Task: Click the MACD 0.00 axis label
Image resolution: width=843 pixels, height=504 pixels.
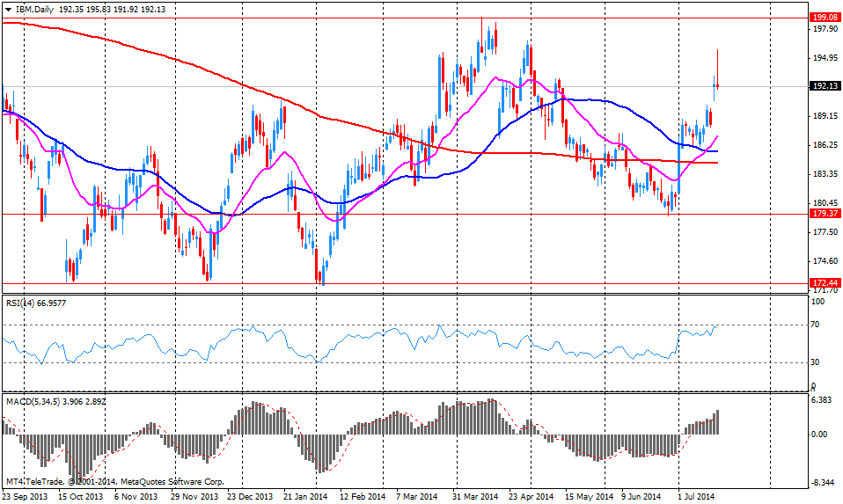Action: pyautogui.click(x=819, y=435)
